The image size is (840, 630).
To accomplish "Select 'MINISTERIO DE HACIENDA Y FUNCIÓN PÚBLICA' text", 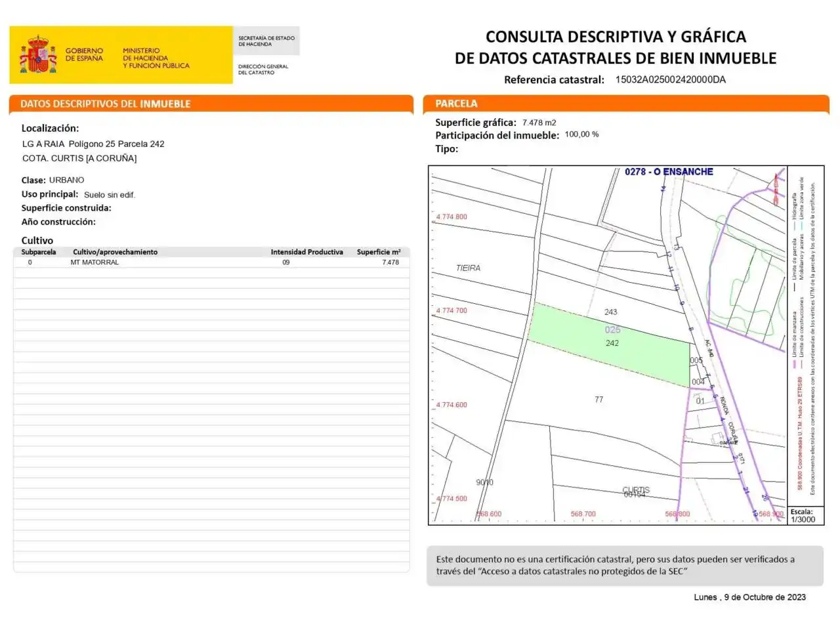I will [x=156, y=58].
